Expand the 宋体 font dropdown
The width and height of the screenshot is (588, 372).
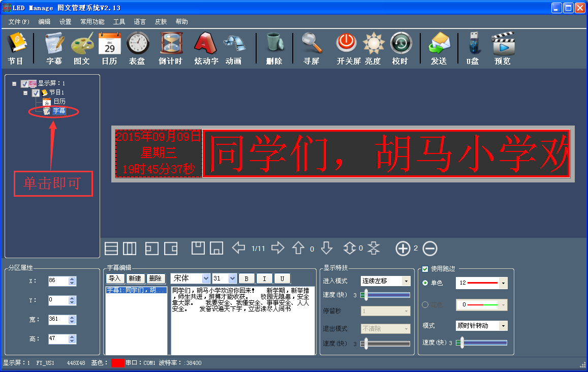coord(206,278)
